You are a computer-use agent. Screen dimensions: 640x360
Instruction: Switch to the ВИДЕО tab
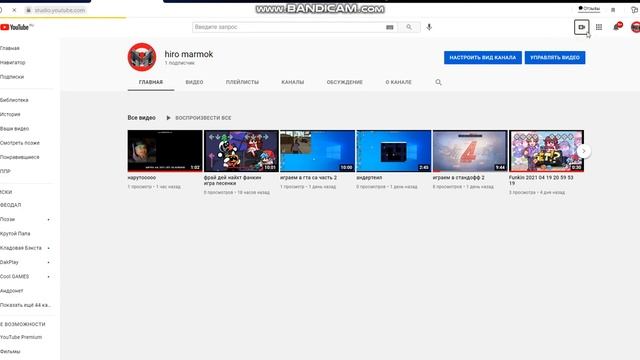(x=194, y=82)
